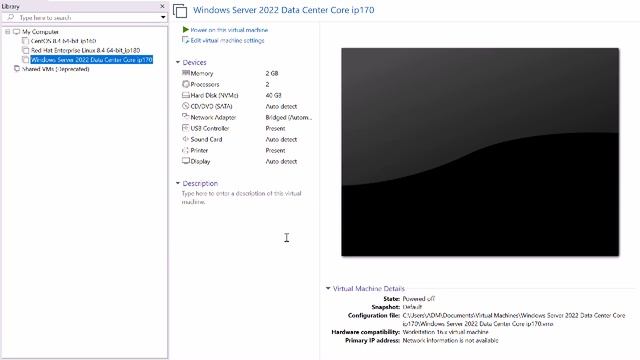Click Network Adapter value Bridged (Autom...
This screenshot has width=640, height=360.
(289, 117)
